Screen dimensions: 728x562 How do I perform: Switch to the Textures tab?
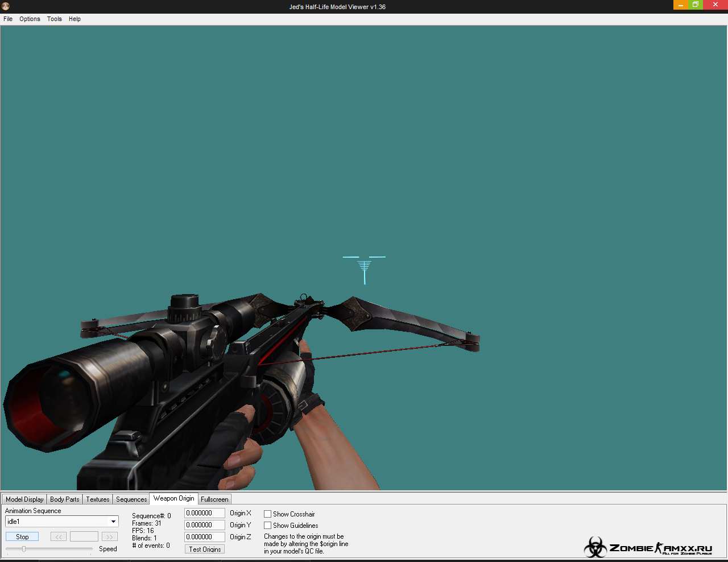pyautogui.click(x=97, y=499)
